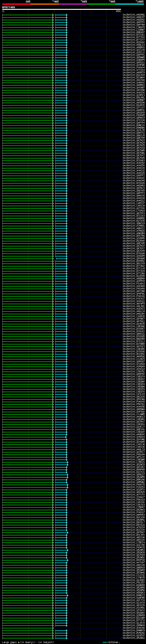This screenshot has width=146, height=644.
Task: Select hit UniRef100_C3UNW7
Action: click(x=133, y=30)
